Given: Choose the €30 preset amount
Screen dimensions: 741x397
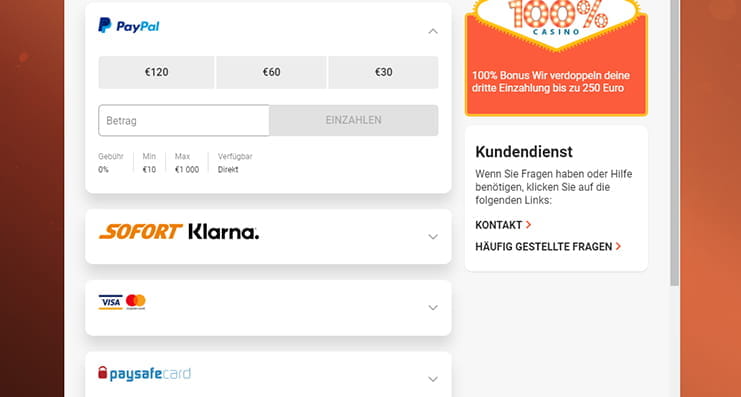Looking at the screenshot, I should tap(383, 72).
